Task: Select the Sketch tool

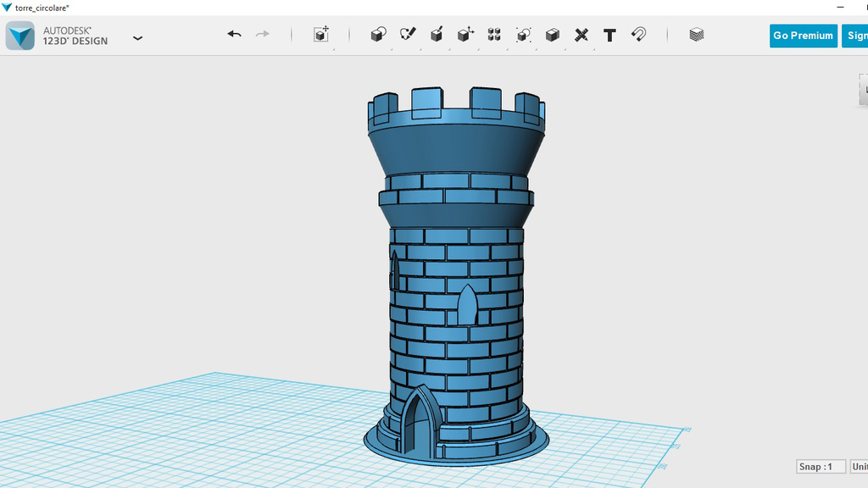Action: 408,35
